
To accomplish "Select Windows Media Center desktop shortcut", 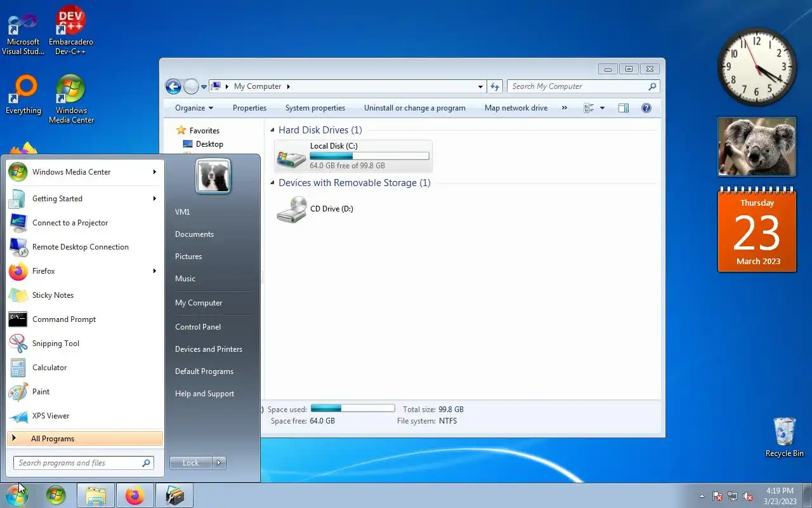I will click(71, 99).
